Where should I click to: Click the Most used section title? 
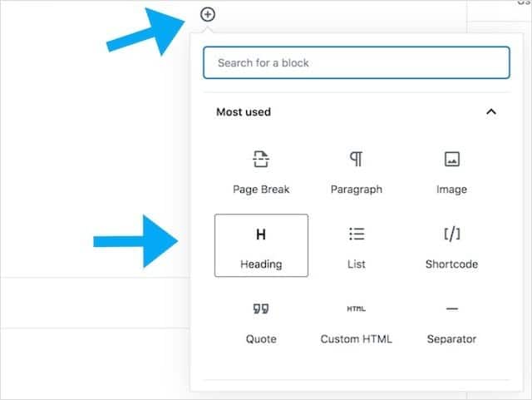coord(244,112)
